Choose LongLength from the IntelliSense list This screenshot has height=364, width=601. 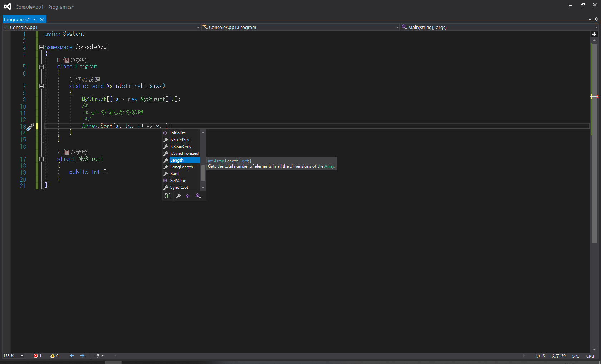pyautogui.click(x=181, y=167)
